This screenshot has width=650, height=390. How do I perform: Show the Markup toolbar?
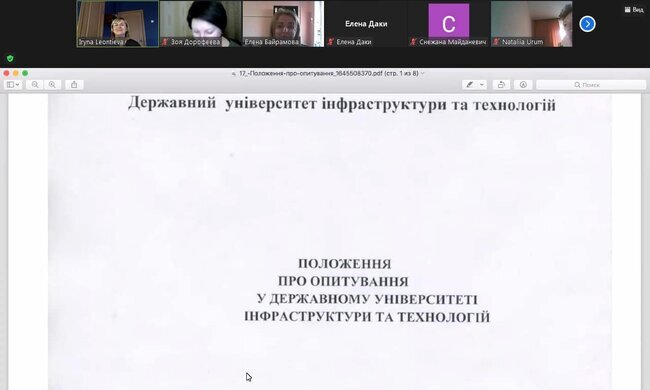click(x=523, y=85)
